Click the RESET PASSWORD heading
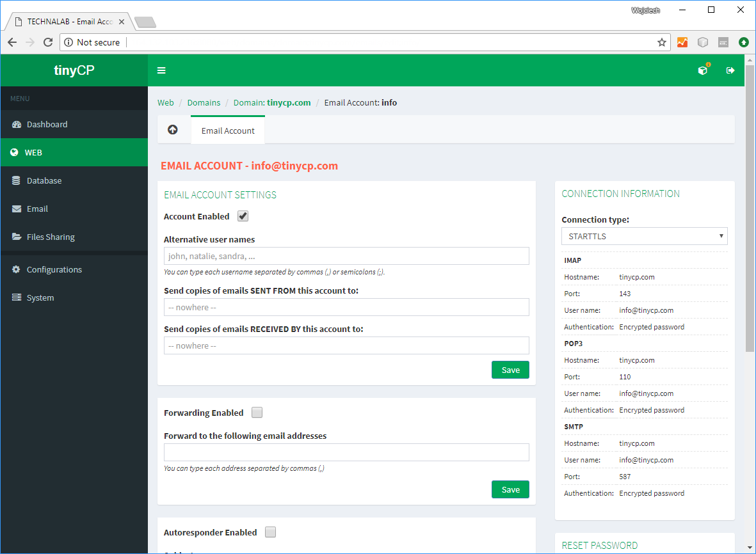756x554 pixels. (599, 545)
